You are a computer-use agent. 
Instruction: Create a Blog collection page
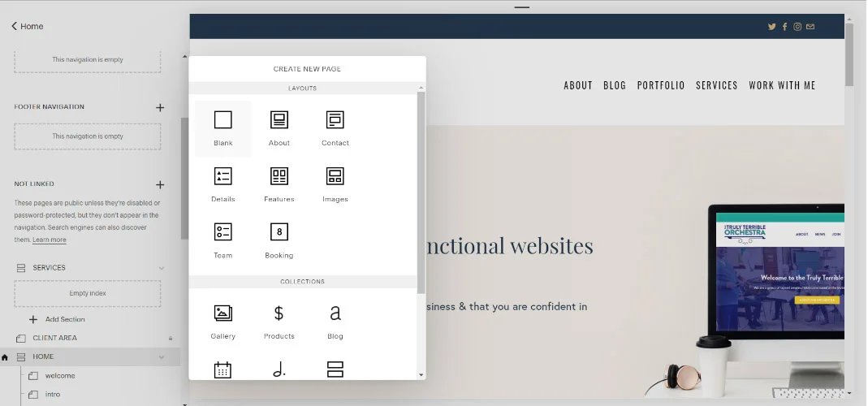click(335, 322)
